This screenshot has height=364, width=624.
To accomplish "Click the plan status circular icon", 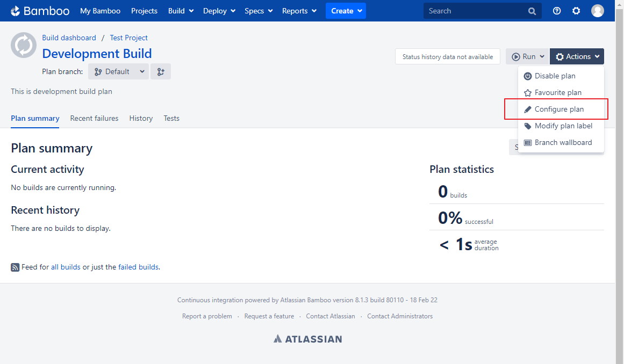I will [x=24, y=45].
